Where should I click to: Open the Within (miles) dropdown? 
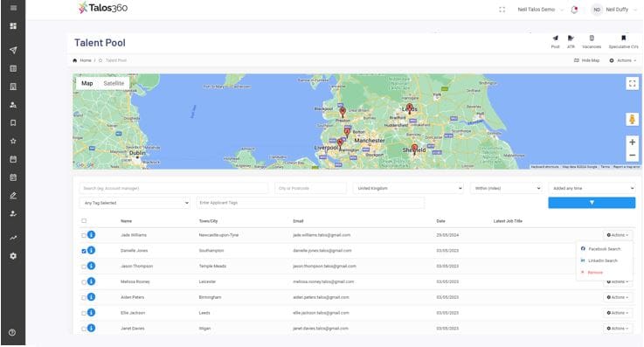pos(507,188)
